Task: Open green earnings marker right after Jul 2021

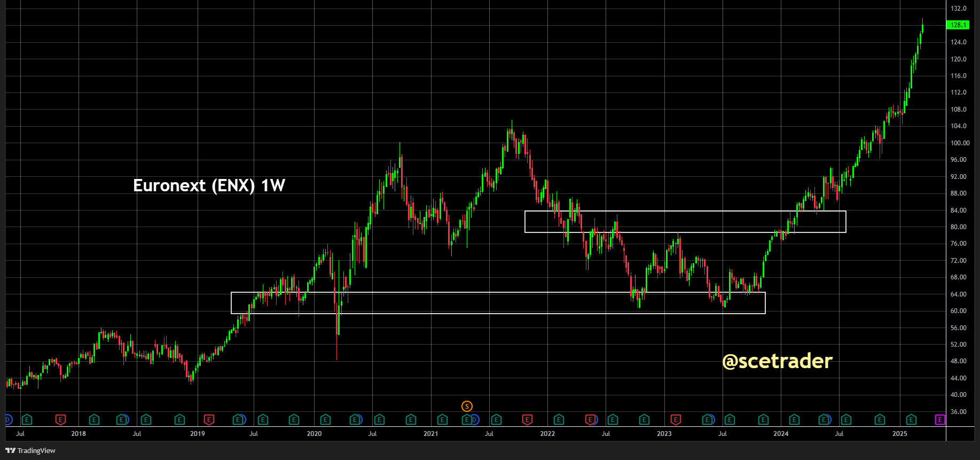Action: click(496, 420)
